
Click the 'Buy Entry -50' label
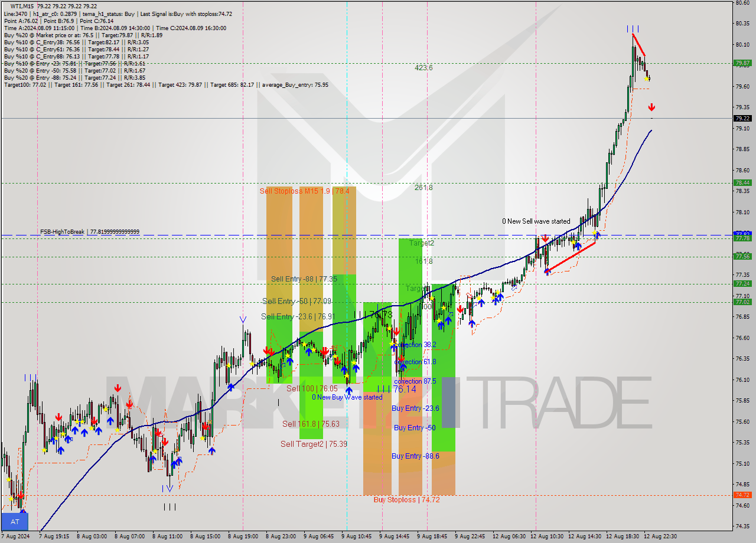pyautogui.click(x=415, y=428)
